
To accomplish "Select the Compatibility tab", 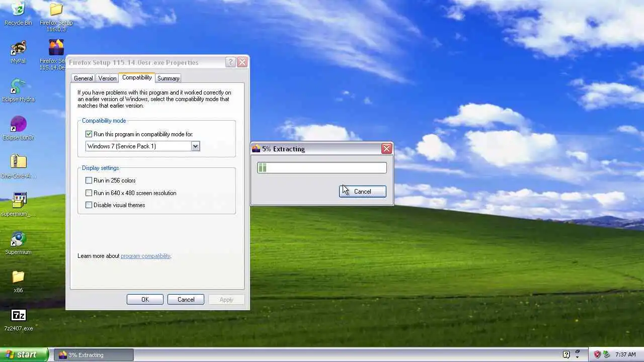I will pyautogui.click(x=137, y=77).
